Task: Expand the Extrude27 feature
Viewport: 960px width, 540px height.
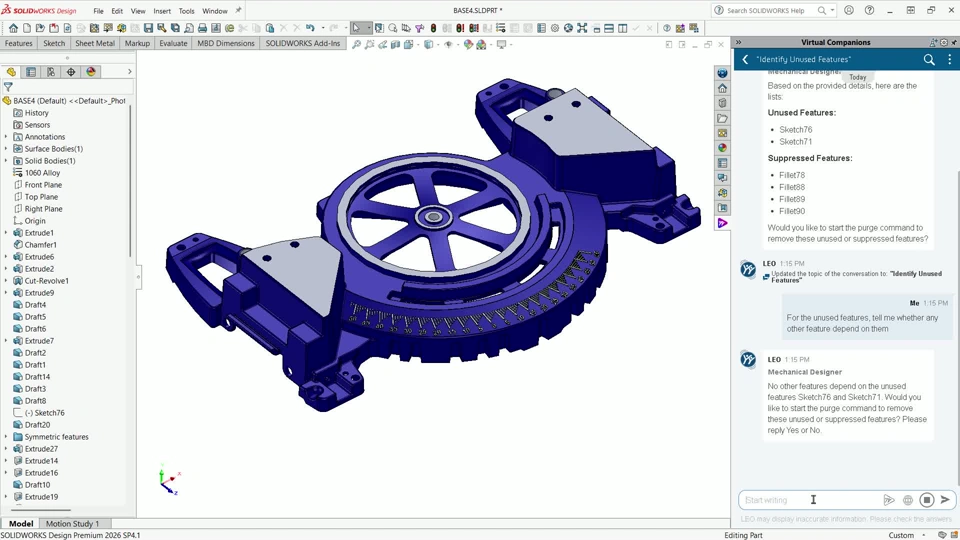Action: pos(6,449)
